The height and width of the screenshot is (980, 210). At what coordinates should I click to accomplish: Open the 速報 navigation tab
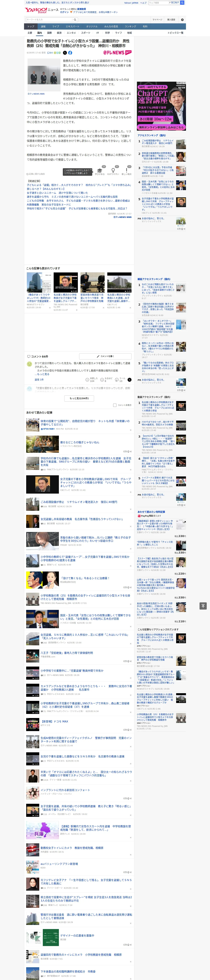tap(43, 27)
